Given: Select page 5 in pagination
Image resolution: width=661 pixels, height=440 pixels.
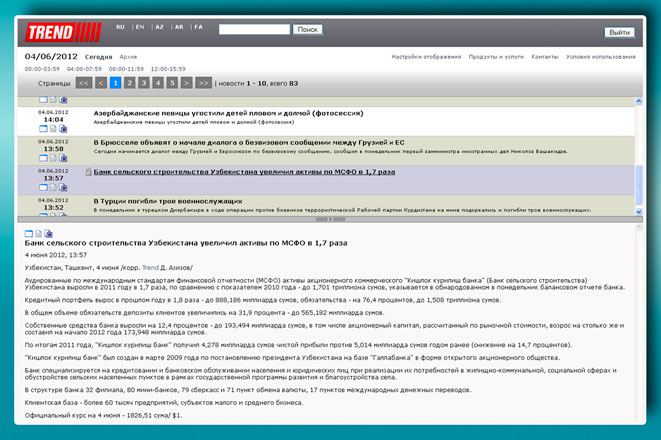Looking at the screenshot, I should [172, 83].
